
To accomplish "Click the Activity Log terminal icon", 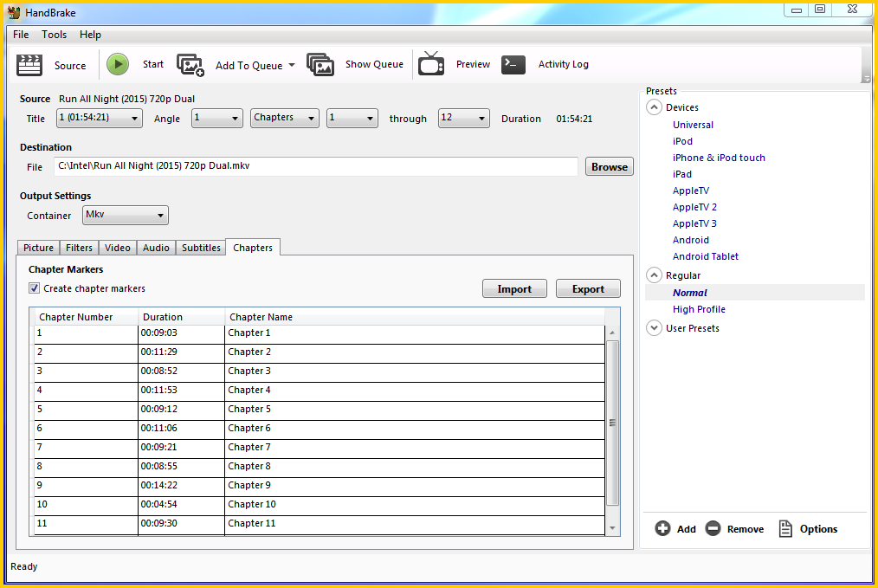I will pyautogui.click(x=513, y=64).
